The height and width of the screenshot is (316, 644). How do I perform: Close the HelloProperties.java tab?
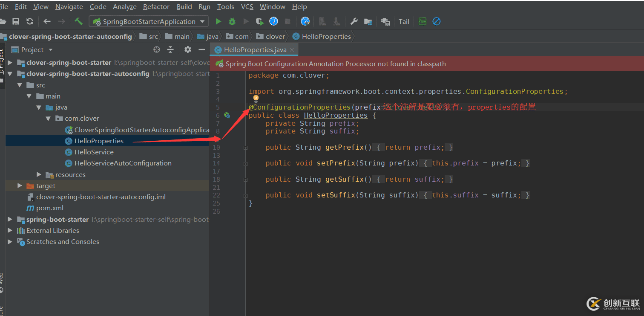pos(292,50)
